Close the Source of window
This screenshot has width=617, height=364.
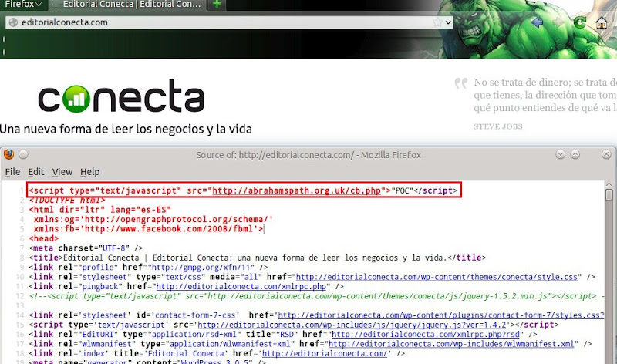pos(606,154)
